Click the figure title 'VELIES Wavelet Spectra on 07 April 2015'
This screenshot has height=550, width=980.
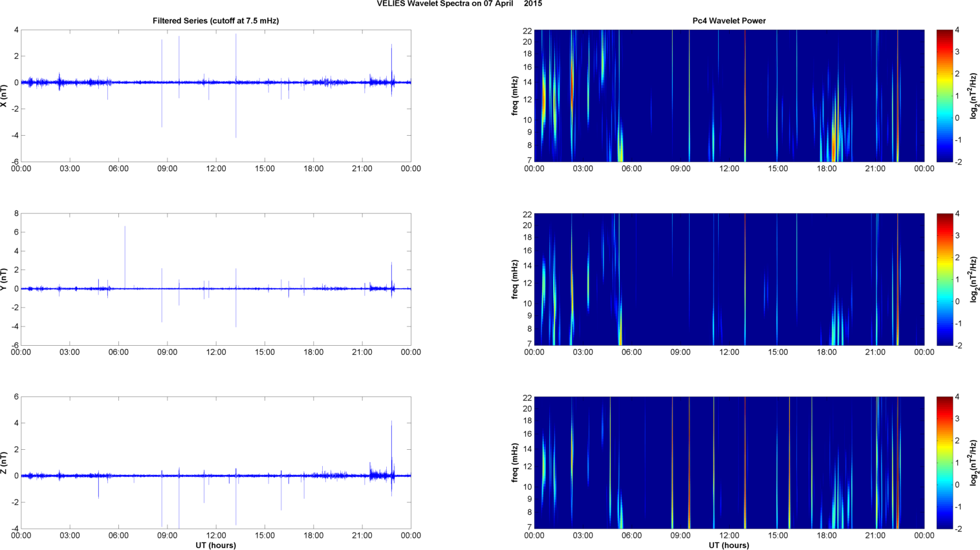tap(459, 4)
